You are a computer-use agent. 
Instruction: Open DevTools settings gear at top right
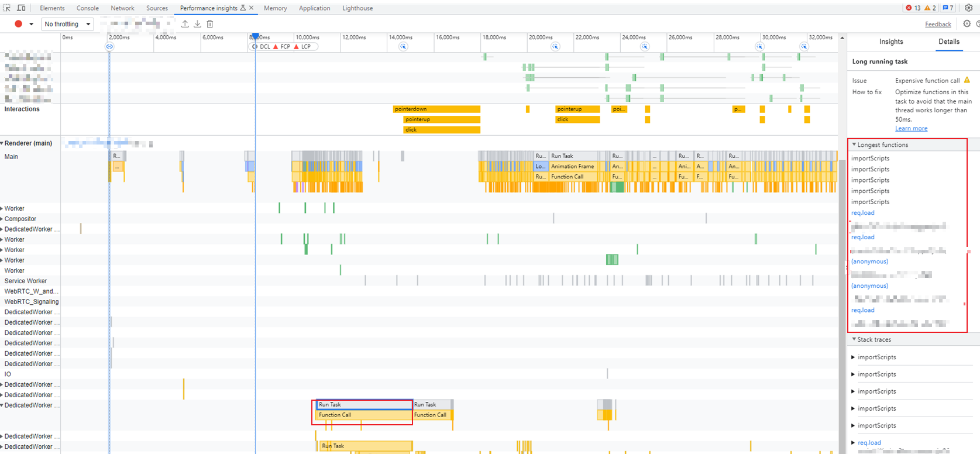pyautogui.click(x=969, y=8)
